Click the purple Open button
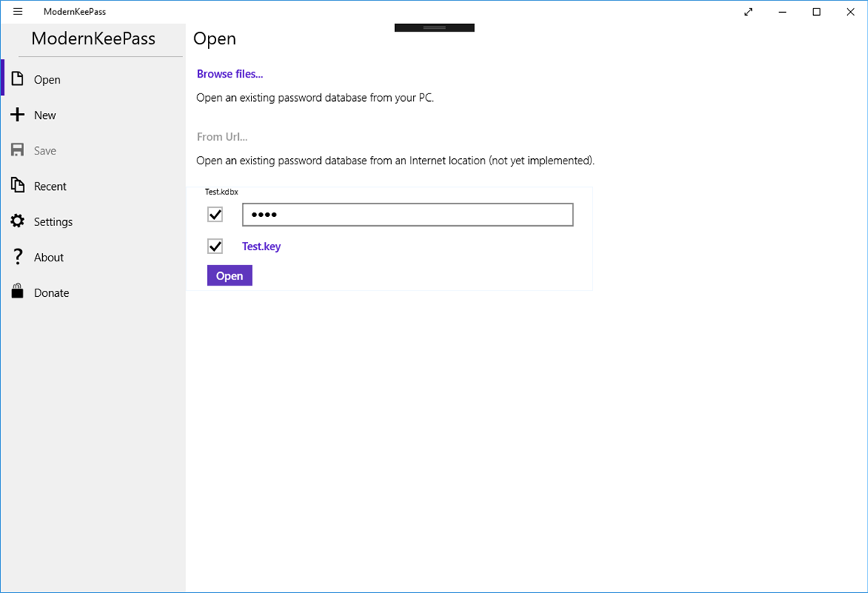Viewport: 868px width, 593px height. [x=229, y=275]
